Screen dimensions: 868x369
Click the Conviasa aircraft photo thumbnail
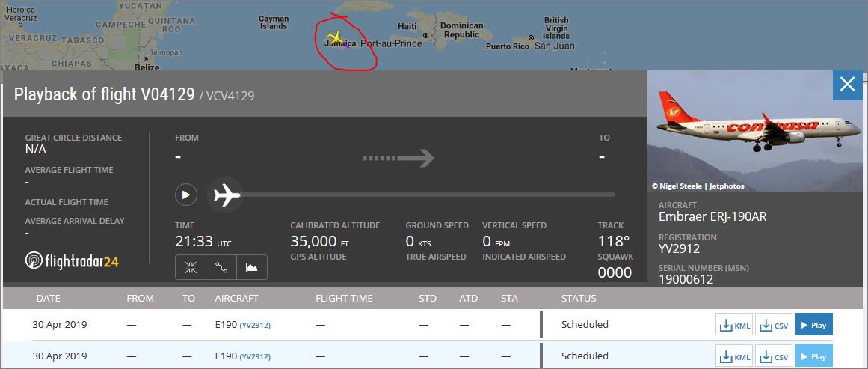(x=754, y=131)
